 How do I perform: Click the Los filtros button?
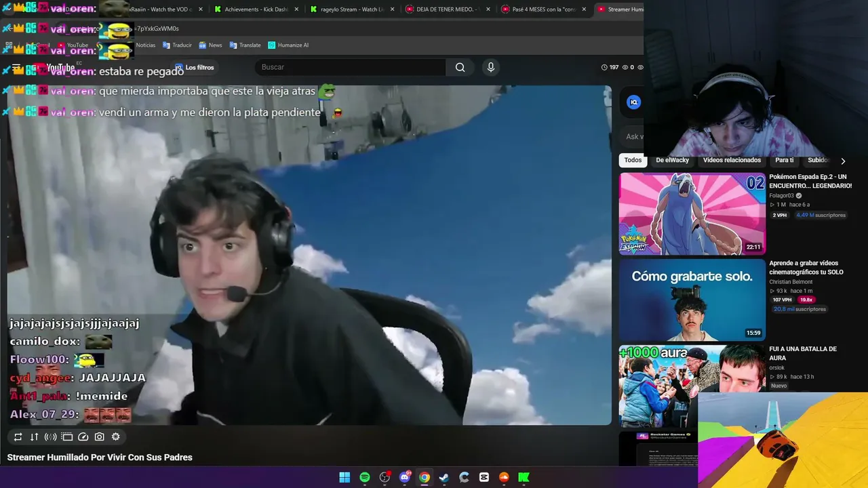pos(195,68)
